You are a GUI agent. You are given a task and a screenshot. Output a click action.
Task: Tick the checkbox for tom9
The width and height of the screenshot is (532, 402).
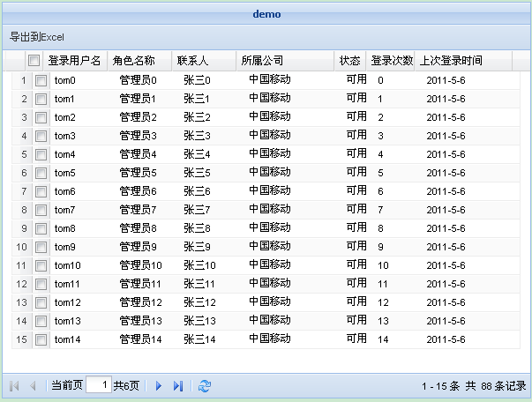41,247
